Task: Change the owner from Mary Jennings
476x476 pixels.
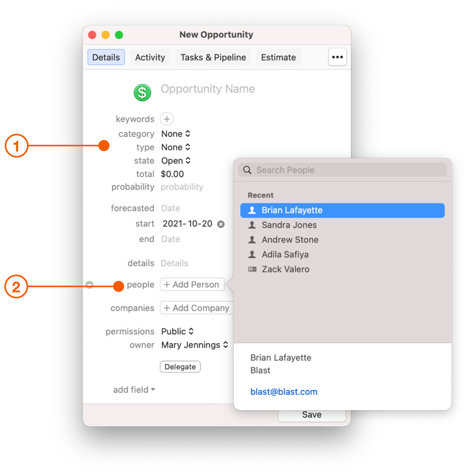Action: (x=195, y=345)
